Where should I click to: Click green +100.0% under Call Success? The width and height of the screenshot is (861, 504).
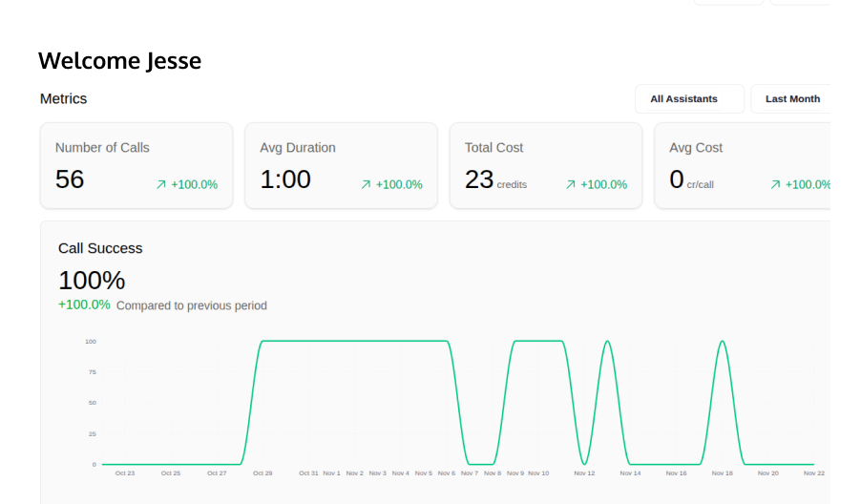click(x=84, y=305)
